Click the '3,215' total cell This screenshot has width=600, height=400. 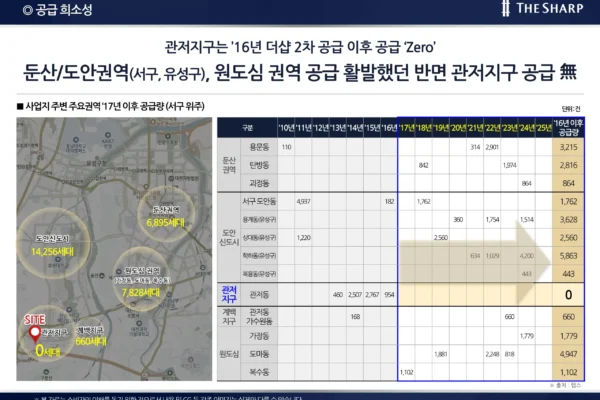568,147
